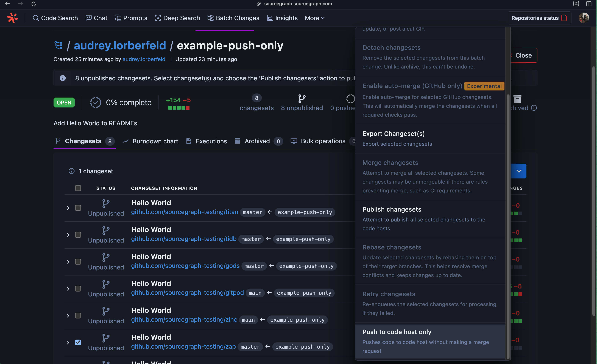Expand the gitpod changeset row
Viewport: 597px width, 364px height.
click(x=68, y=288)
